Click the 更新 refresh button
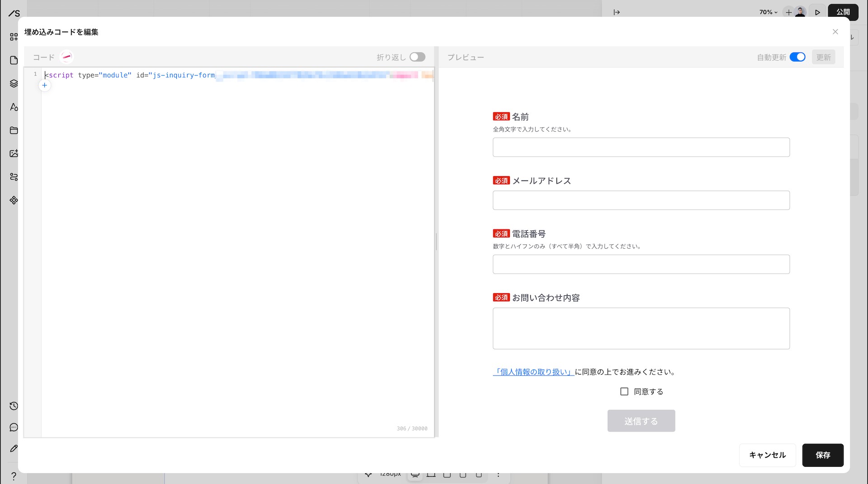Image resolution: width=868 pixels, height=484 pixels. click(823, 57)
